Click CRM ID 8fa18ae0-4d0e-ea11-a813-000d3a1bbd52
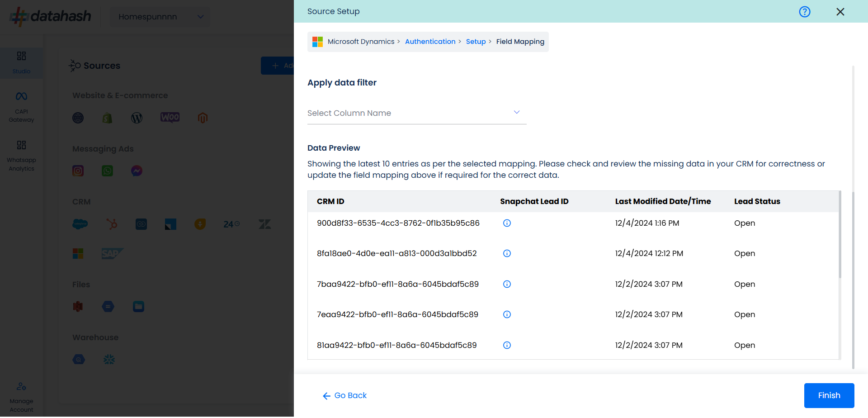The height and width of the screenshot is (418, 868). pos(396,253)
